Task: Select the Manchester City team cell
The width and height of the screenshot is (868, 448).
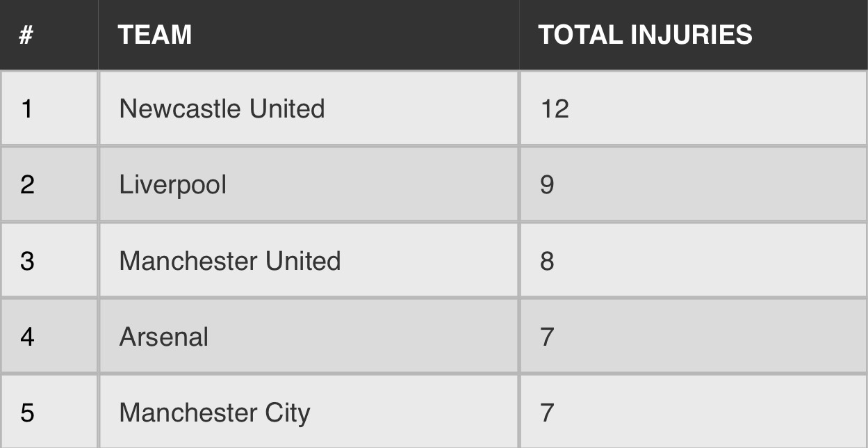Action: click(309, 412)
